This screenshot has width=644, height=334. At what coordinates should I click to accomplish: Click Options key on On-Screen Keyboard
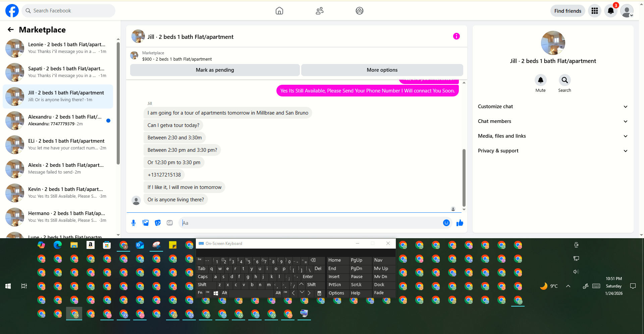(338, 293)
